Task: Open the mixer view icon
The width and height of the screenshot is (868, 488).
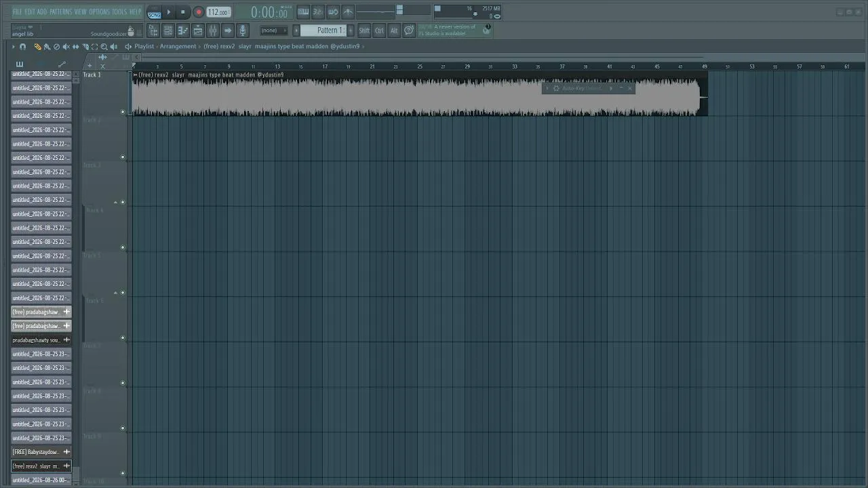Action: [212, 30]
